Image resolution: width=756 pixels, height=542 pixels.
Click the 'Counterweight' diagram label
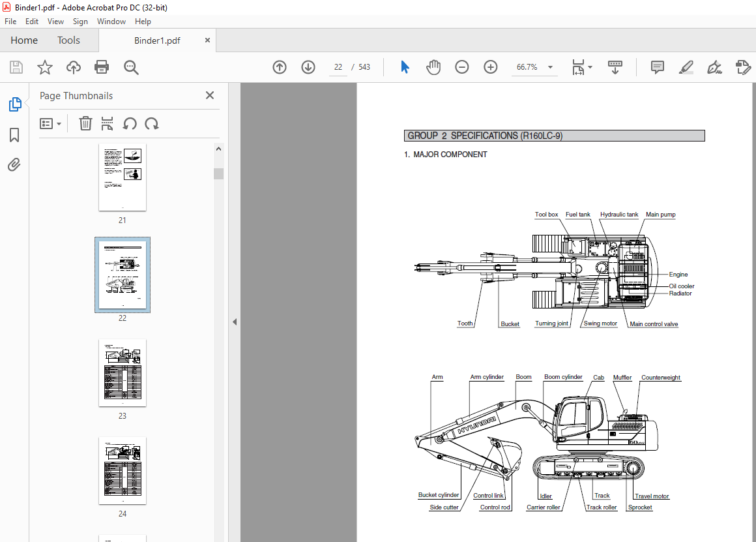click(x=661, y=378)
